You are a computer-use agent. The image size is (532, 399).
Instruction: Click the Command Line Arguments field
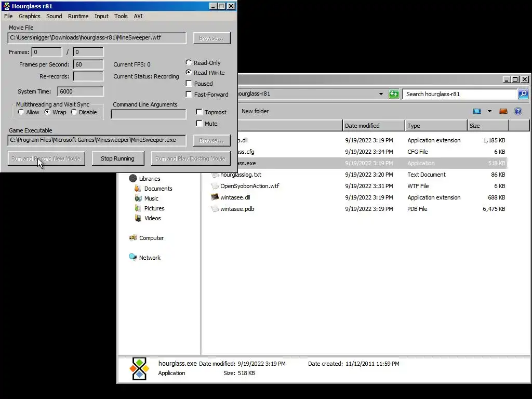(x=149, y=114)
